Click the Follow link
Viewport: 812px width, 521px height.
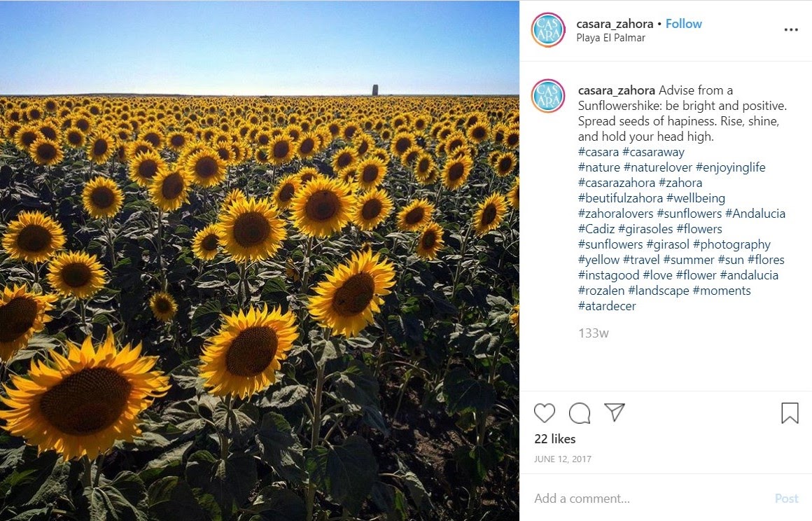(x=683, y=23)
